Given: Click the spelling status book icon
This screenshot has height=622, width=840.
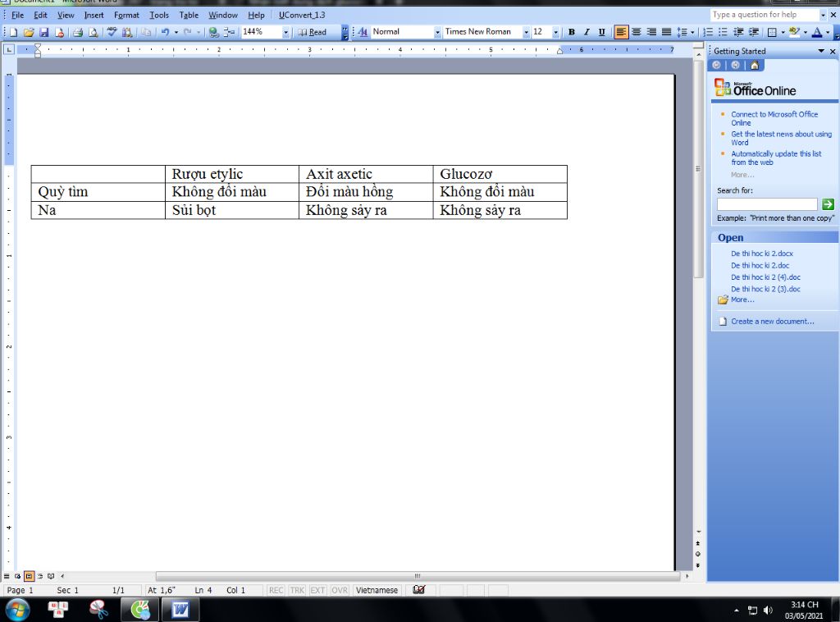Looking at the screenshot, I should point(419,590).
